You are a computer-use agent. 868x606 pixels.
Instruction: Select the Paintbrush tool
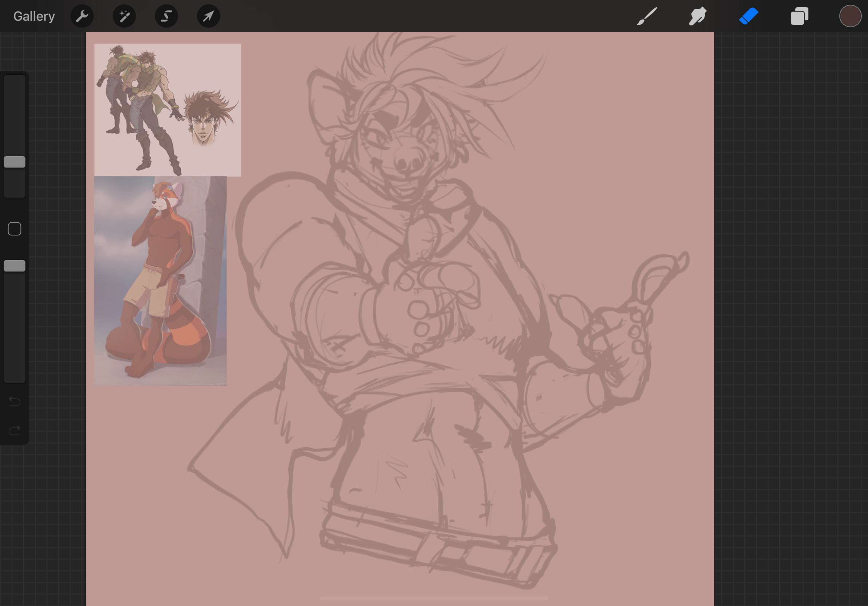coord(647,16)
